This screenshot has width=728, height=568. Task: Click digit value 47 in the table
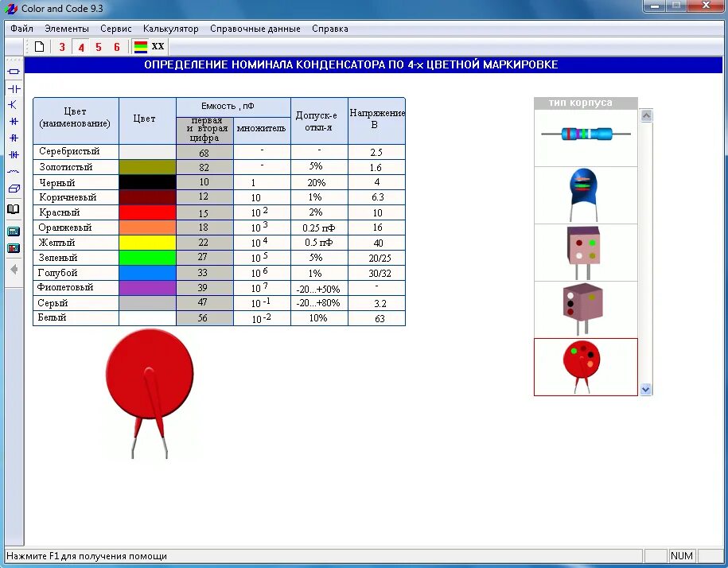pos(203,302)
